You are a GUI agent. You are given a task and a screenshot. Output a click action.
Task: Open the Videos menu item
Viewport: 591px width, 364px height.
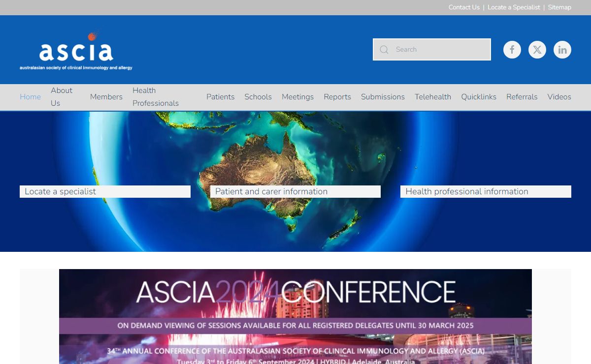[x=559, y=97]
